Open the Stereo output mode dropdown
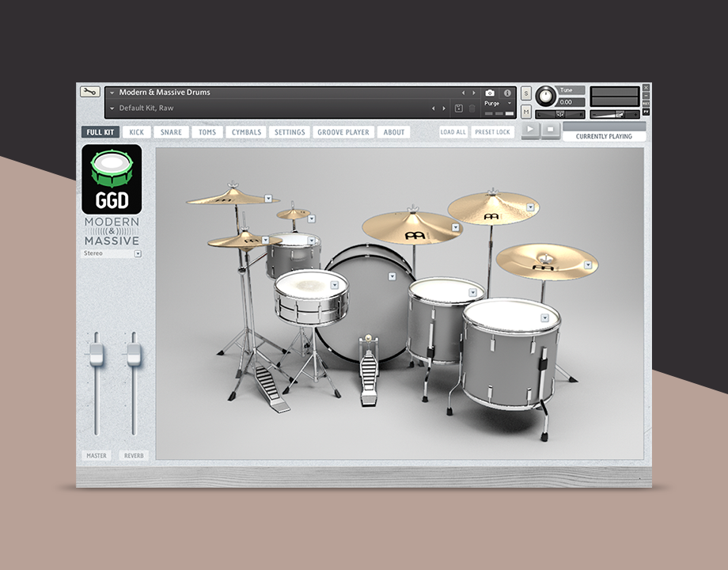 point(138,254)
